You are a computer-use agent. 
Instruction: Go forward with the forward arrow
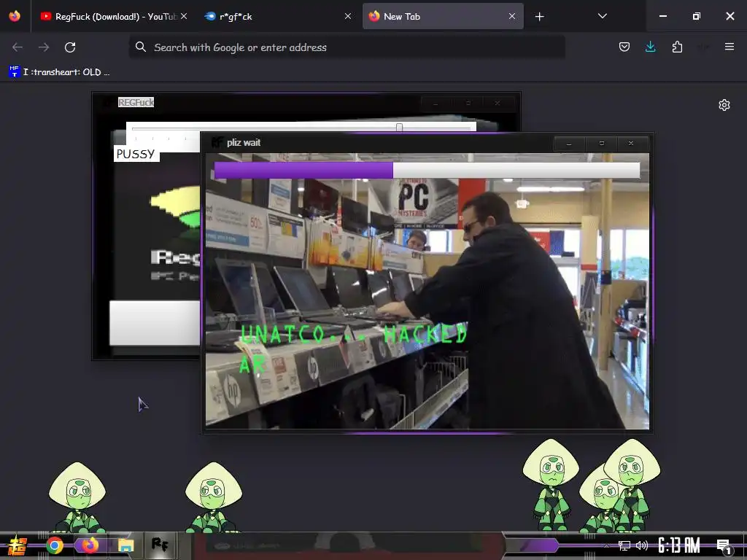44,47
